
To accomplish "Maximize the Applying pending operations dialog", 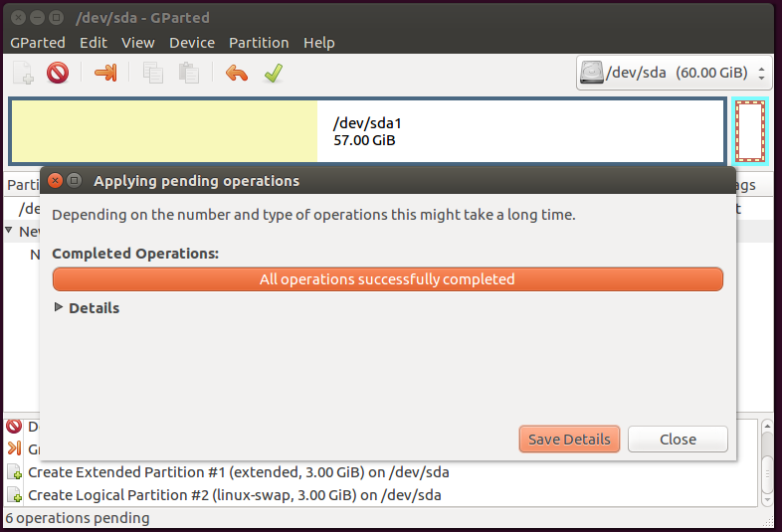I will (74, 181).
